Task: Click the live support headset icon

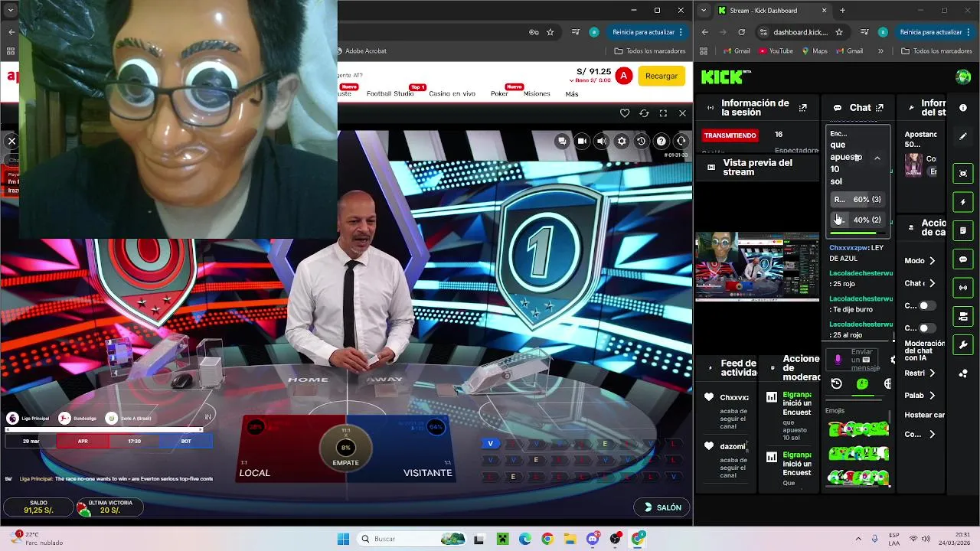Action: [681, 141]
